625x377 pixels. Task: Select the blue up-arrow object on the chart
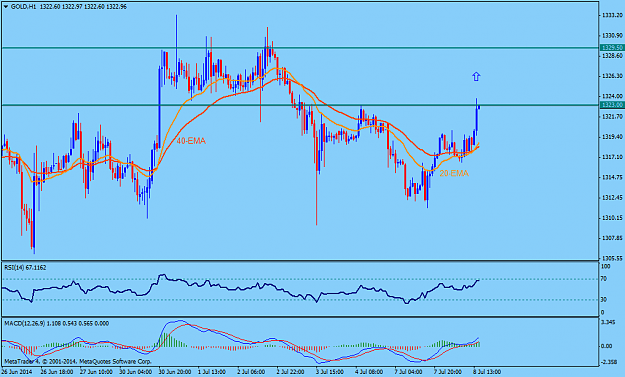coord(476,77)
